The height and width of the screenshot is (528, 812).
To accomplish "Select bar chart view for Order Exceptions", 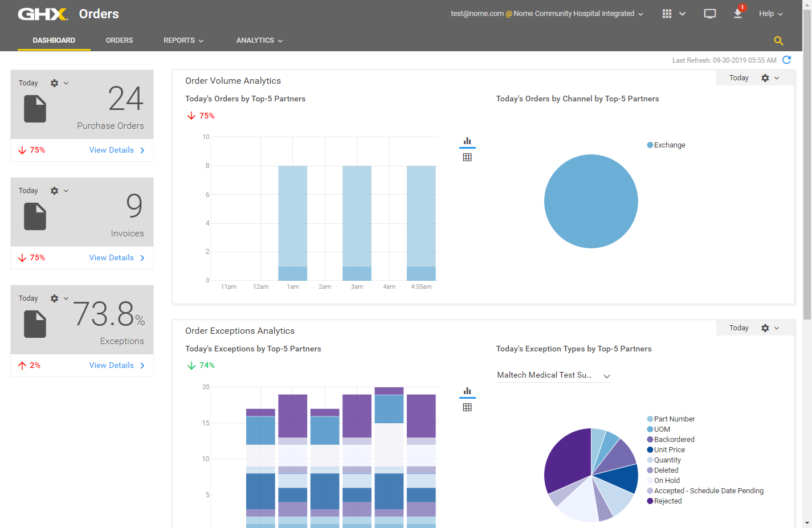I will (x=467, y=391).
